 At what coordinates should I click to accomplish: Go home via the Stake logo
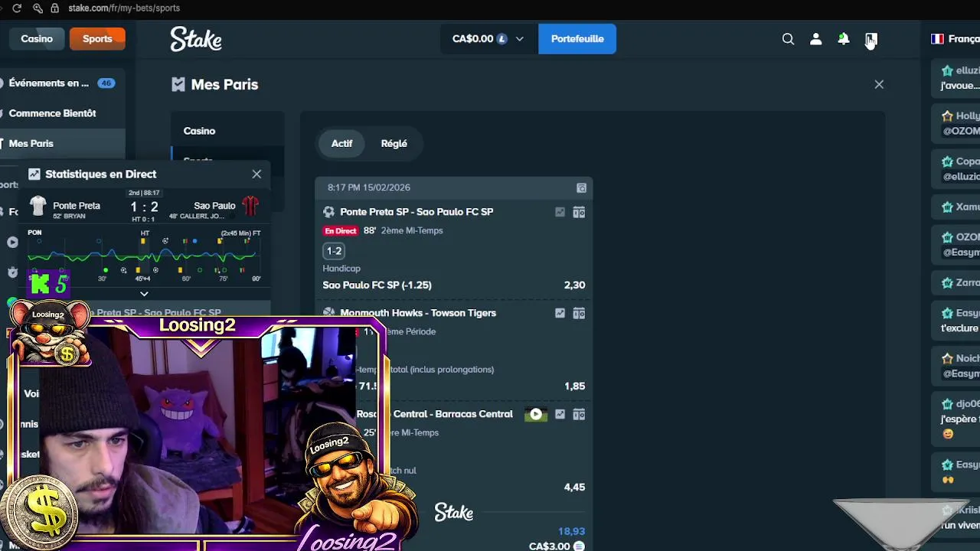point(196,39)
